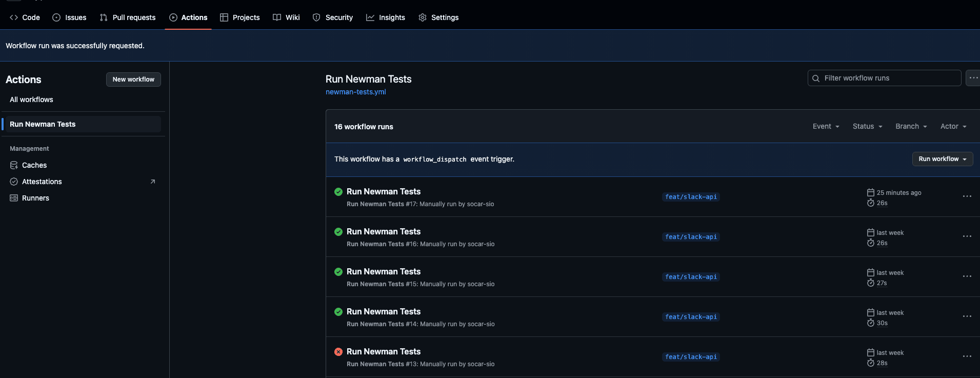Image resolution: width=980 pixels, height=378 pixels.
Task: Open the three-dot menu for run #16
Action: click(967, 236)
